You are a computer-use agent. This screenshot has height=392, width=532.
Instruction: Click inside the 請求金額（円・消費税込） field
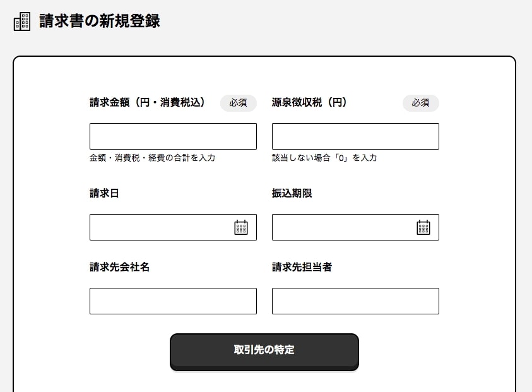(173, 136)
